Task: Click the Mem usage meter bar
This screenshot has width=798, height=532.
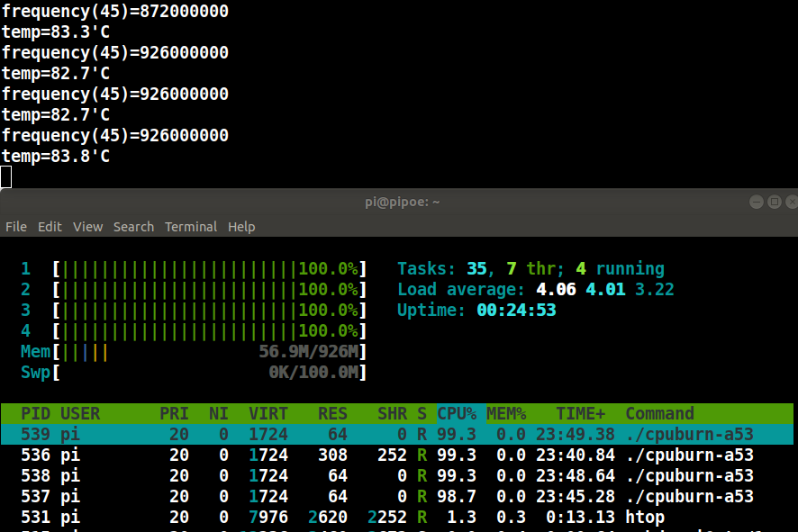Action: (x=209, y=352)
